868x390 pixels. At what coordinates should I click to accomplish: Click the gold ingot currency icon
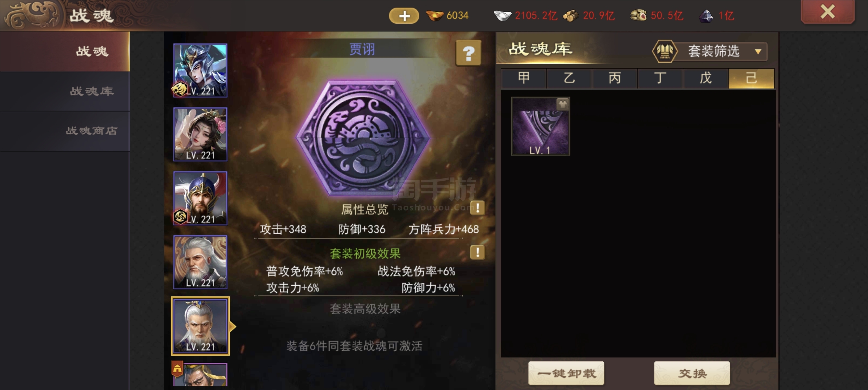point(435,16)
